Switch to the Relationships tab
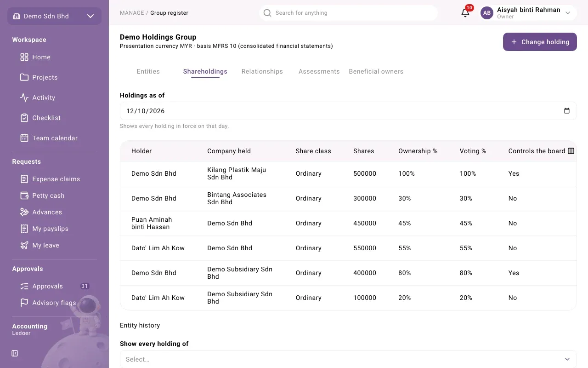The height and width of the screenshot is (368, 588). (x=262, y=71)
